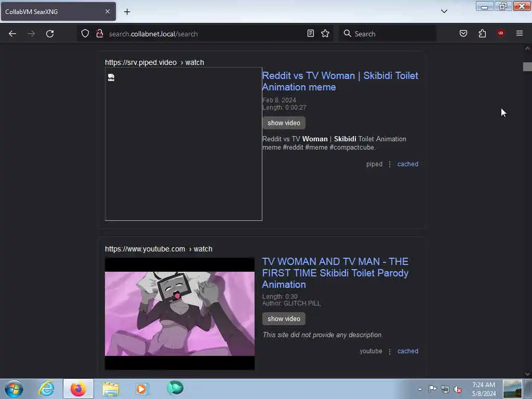Image resolution: width=532 pixels, height=399 pixels.
Task: Click Author: GLITCH PILL text
Action: point(291,303)
